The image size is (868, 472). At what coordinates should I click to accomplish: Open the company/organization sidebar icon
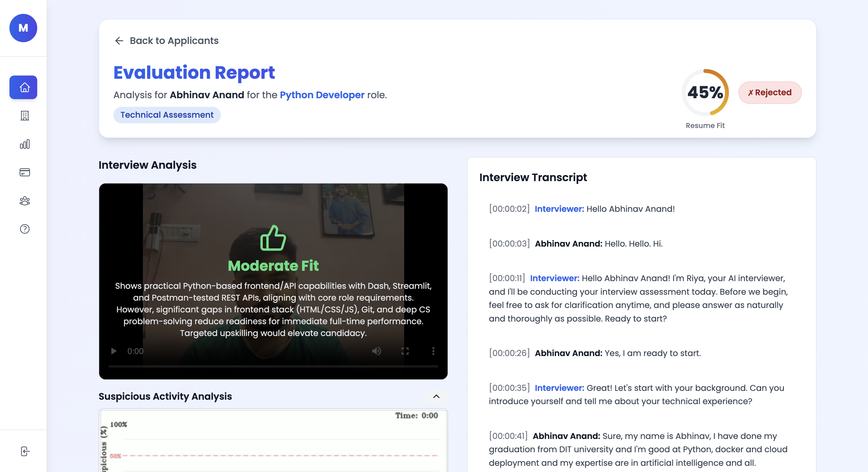point(24,116)
